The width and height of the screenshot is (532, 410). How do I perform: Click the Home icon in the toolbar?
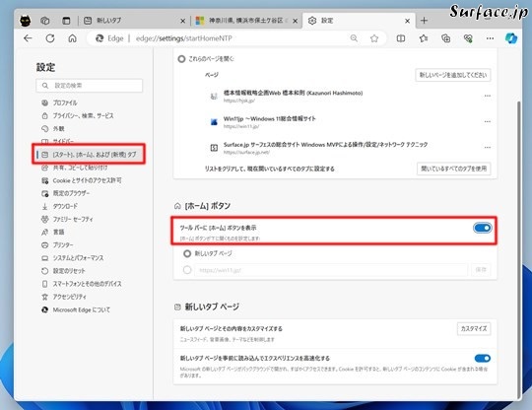coord(72,38)
